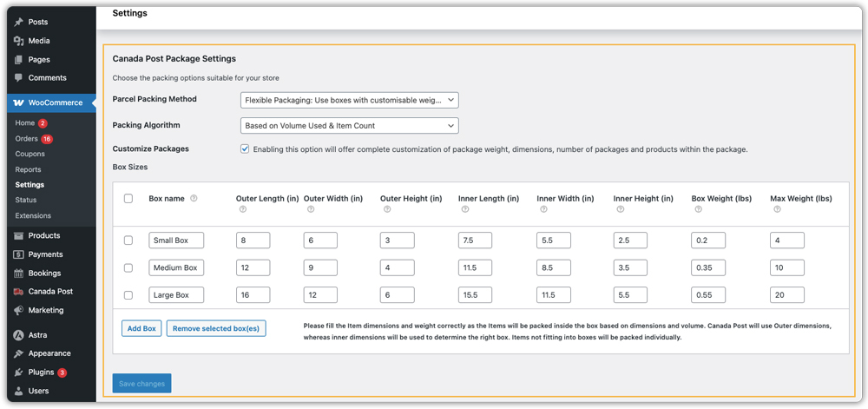Select the Settings submenu item
Screen dimensions: 868x409
click(30, 185)
